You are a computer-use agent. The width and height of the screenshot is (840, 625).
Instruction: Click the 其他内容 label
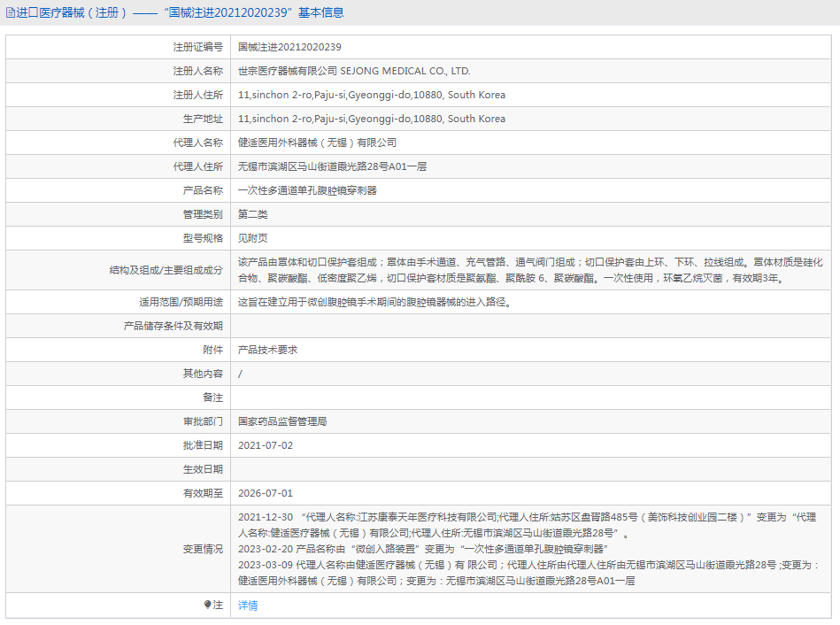point(203,374)
